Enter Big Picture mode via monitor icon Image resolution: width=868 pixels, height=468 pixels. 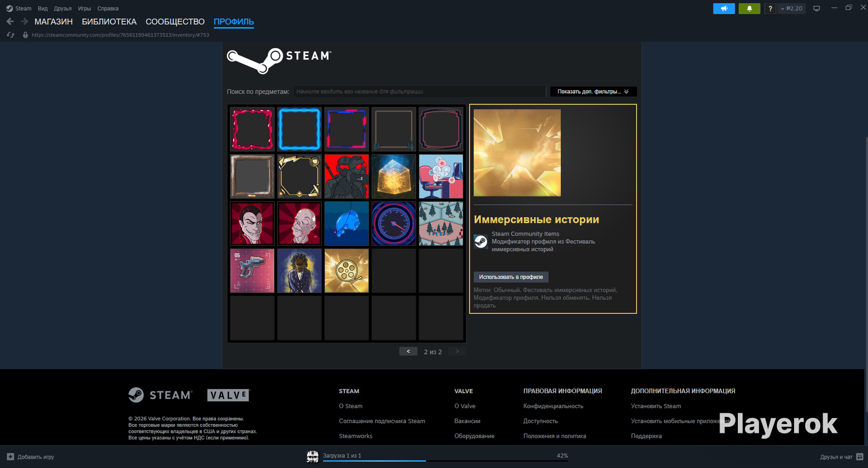tap(817, 8)
